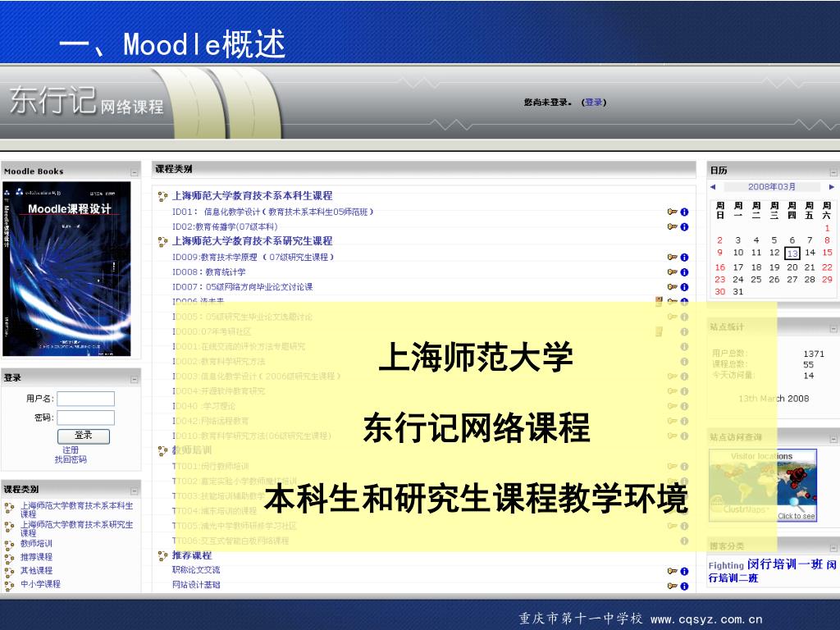Click key icon on ID007 row

pos(673,287)
